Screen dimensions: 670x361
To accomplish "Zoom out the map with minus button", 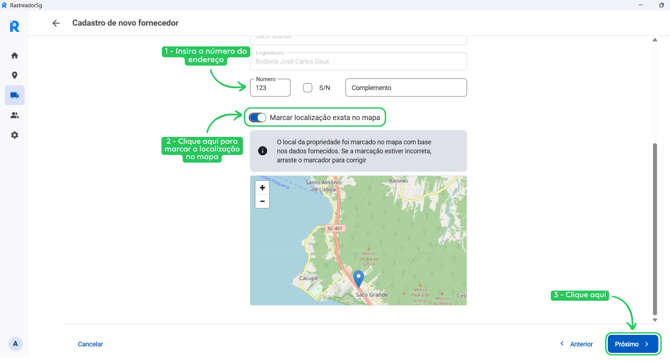I will (x=262, y=201).
